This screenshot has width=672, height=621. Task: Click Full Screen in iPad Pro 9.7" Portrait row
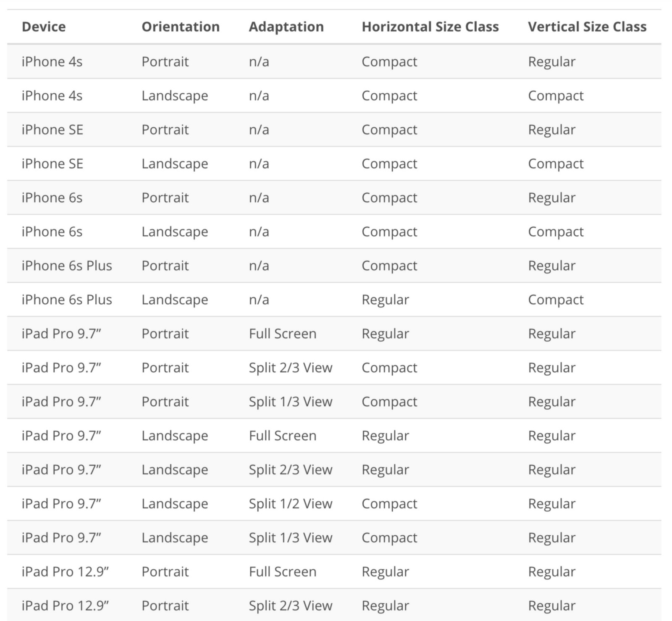coord(282,334)
